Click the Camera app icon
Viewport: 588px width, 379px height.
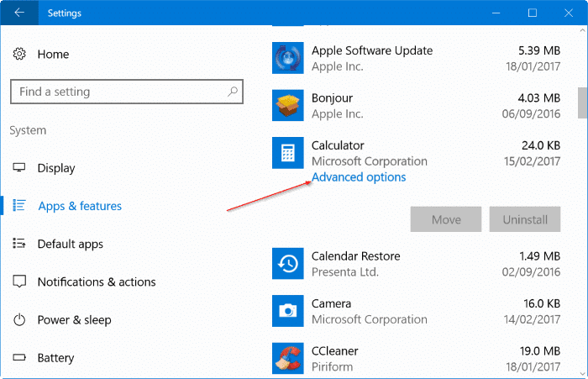click(x=287, y=311)
